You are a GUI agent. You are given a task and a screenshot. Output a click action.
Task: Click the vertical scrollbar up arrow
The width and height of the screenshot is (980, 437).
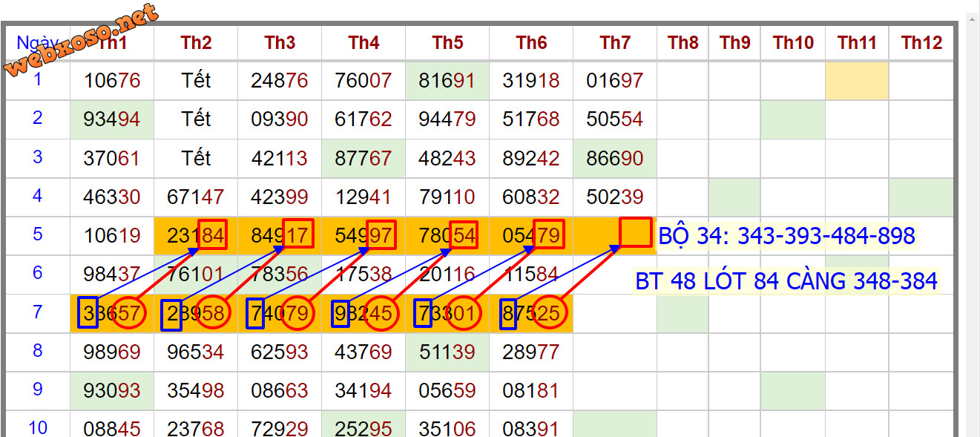click(972, 21)
